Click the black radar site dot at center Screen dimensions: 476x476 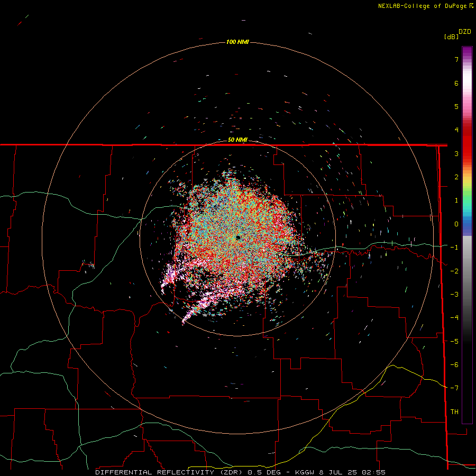(238, 237)
